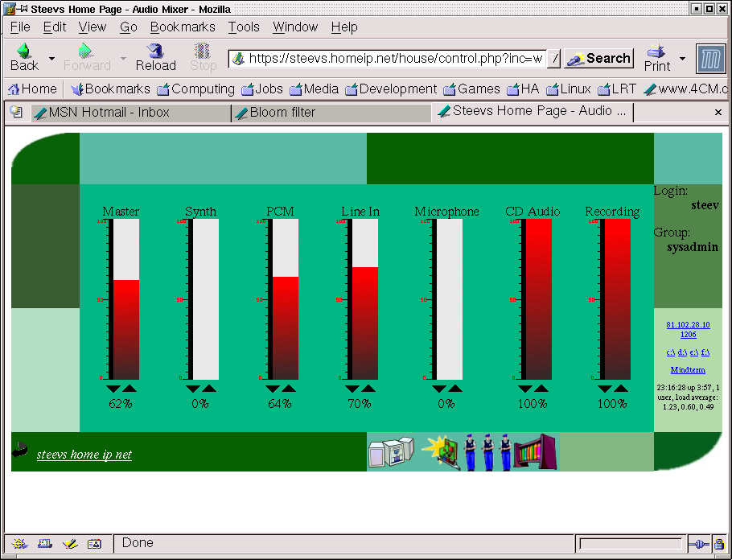
Task: Click the online/offline plug icon
Action: (698, 544)
